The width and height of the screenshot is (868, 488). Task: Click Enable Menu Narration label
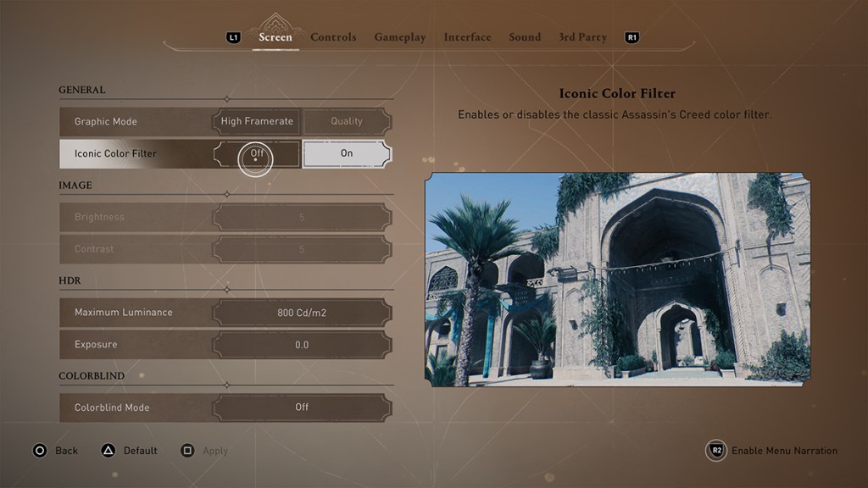coord(784,451)
